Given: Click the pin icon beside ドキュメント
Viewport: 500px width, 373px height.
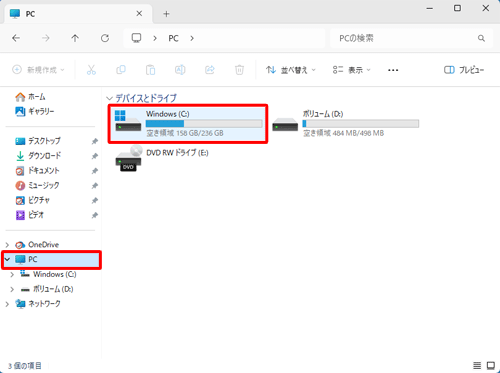Looking at the screenshot, I should point(95,171).
